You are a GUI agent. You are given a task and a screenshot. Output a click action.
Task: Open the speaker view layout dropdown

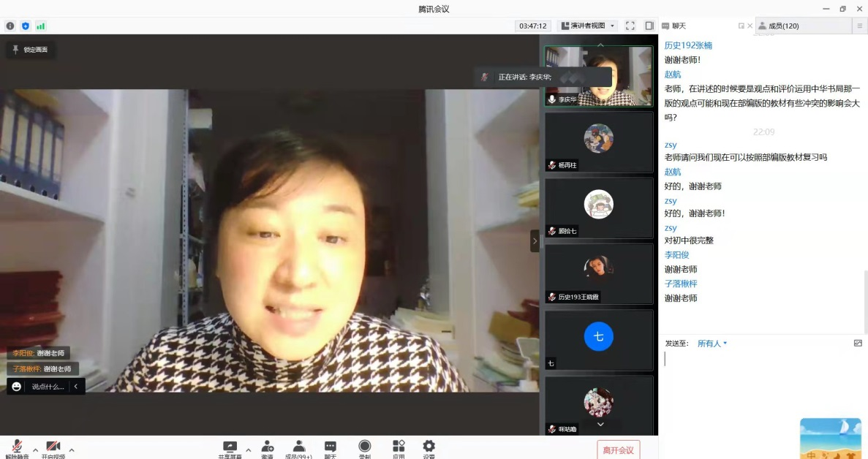(588, 26)
